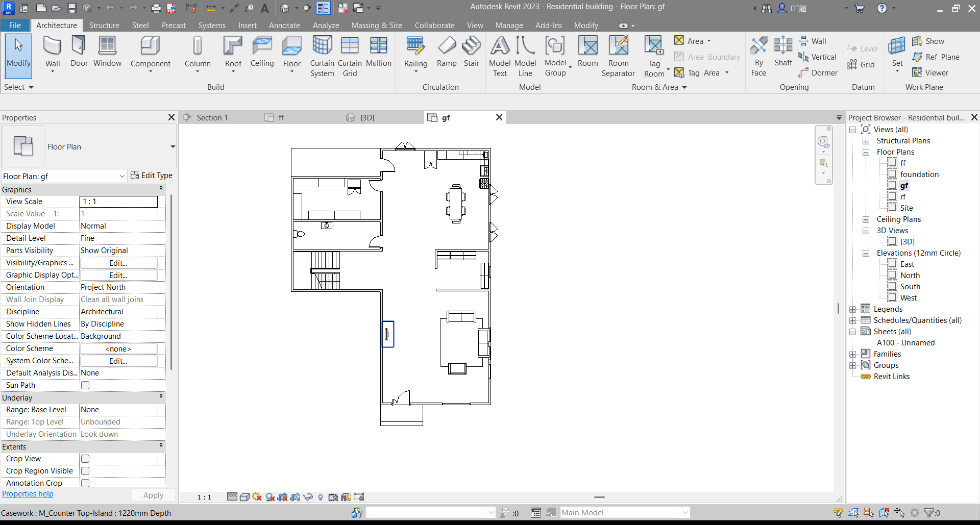Select the Model Line tool
Image resolution: width=980 pixels, height=525 pixels.
[x=525, y=56]
